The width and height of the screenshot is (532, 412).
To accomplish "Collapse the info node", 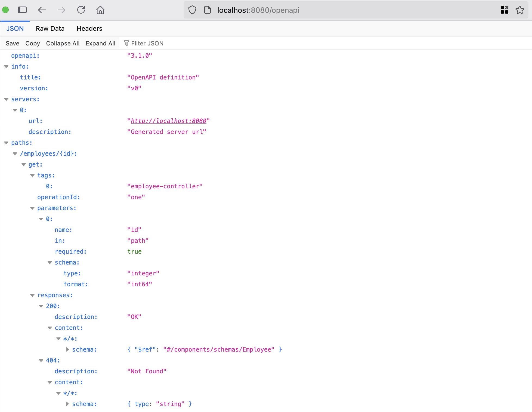I will tap(6, 67).
